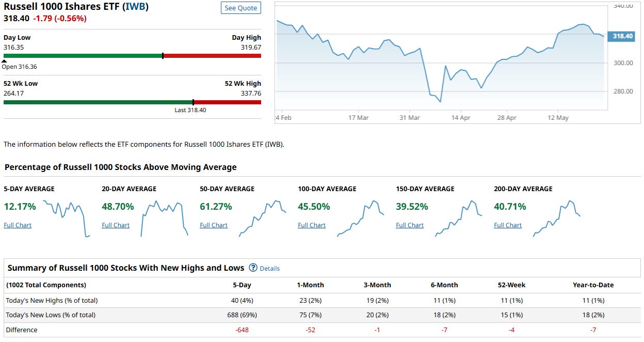Click the 318.40 price label on chart
The height and width of the screenshot is (342, 644).
coord(622,36)
